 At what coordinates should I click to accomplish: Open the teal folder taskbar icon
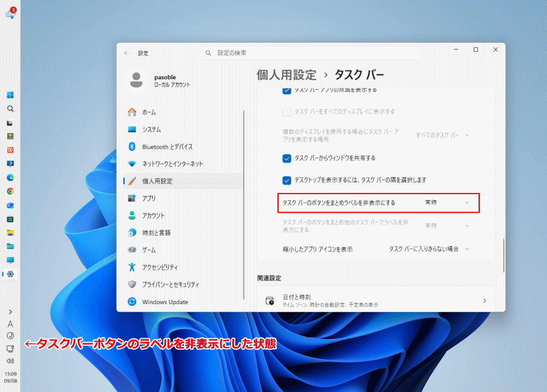[10, 246]
